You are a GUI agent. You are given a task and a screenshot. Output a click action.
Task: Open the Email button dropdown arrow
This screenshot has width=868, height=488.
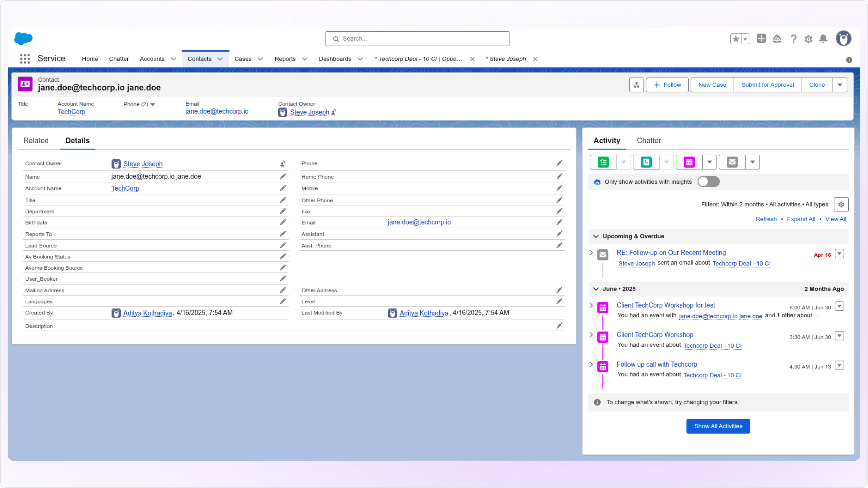coord(752,162)
